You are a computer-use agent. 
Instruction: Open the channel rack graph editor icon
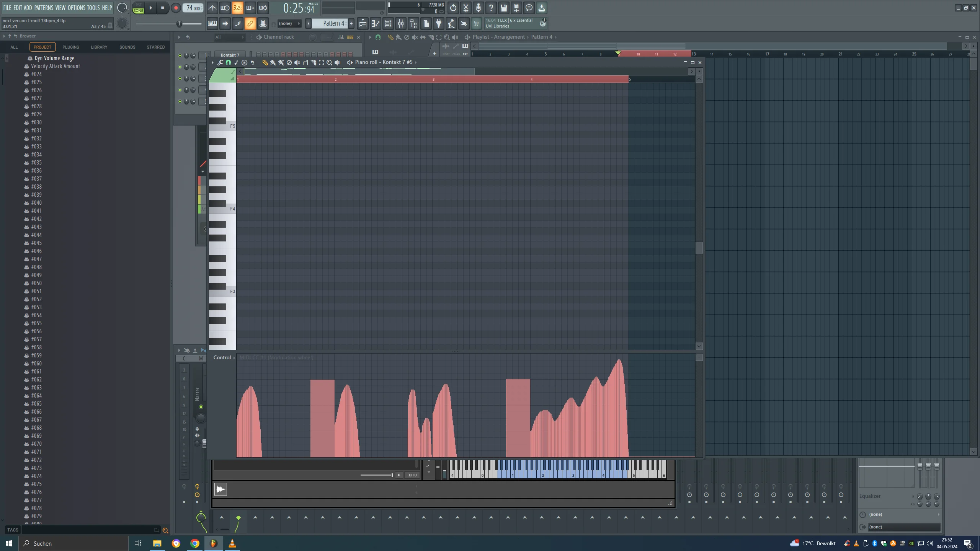pos(341,37)
